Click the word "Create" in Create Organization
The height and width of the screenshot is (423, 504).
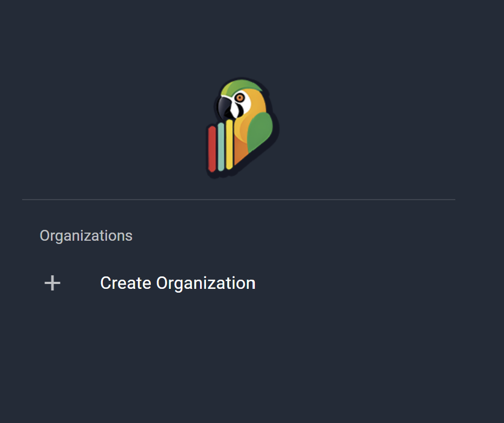click(x=125, y=283)
